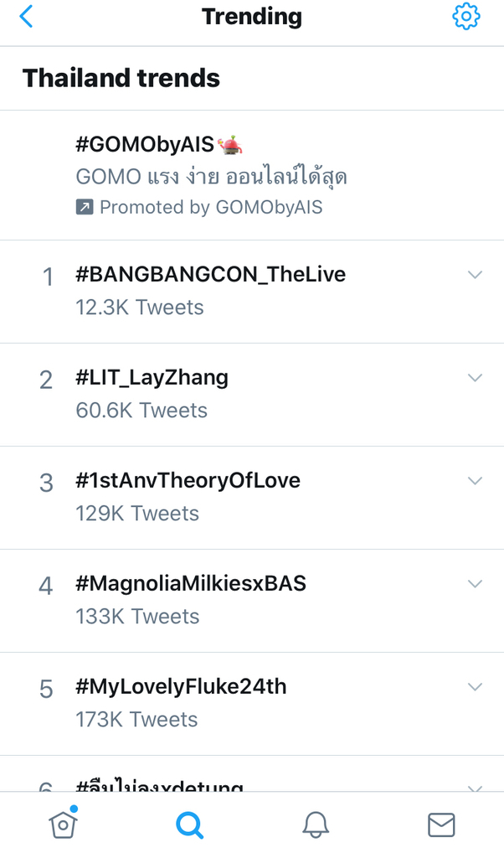The height and width of the screenshot is (858, 504).
Task: Open the #MyLovelyFluke24th trend
Action: click(x=181, y=687)
